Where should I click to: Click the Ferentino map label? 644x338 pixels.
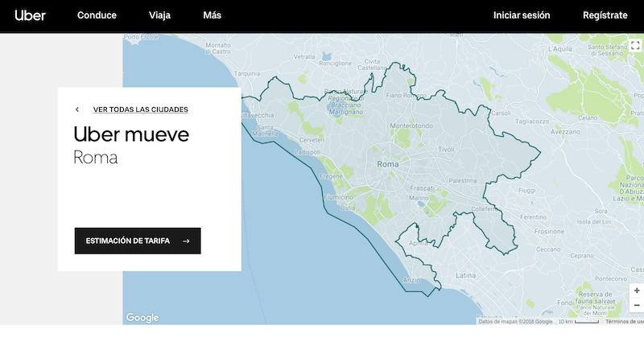[533, 217]
